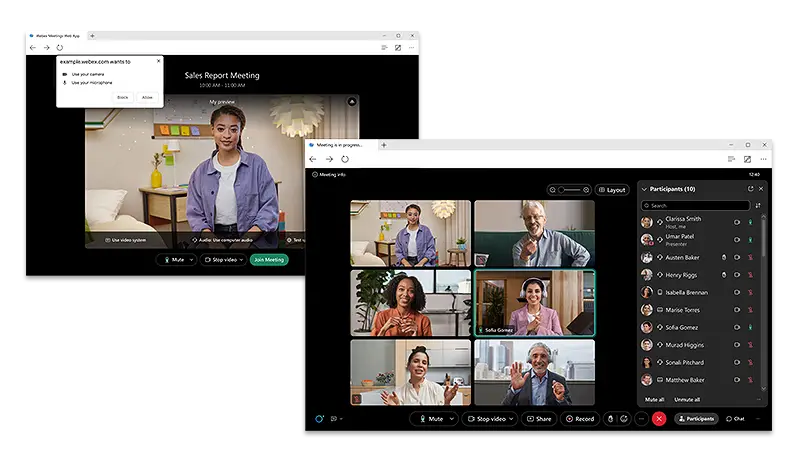Image resolution: width=800 pixels, height=450 pixels.
Task: Toggle eye icon for Clarissa Smith
Action: click(737, 222)
